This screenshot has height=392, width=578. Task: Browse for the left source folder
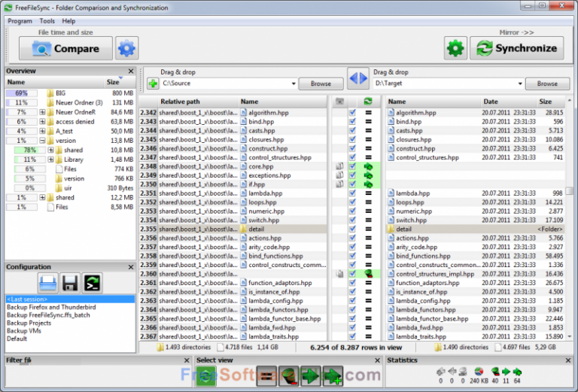click(321, 84)
